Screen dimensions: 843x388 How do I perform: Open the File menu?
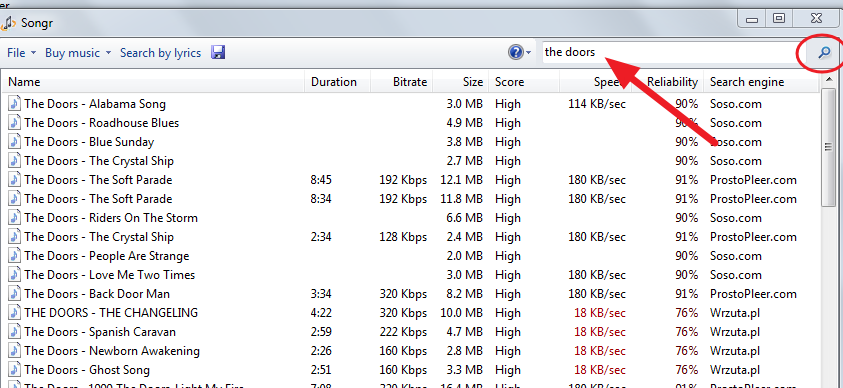tap(21, 53)
